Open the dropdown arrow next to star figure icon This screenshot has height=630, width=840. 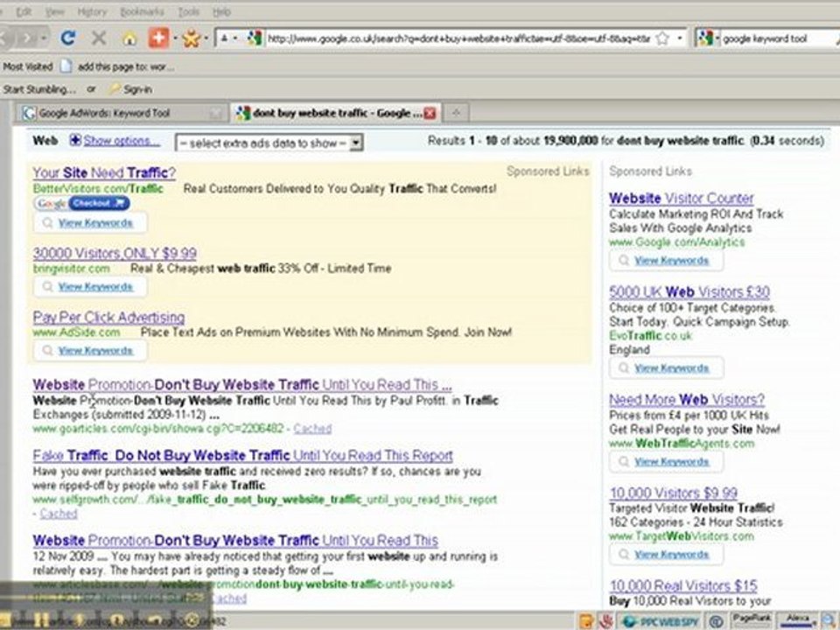206,38
